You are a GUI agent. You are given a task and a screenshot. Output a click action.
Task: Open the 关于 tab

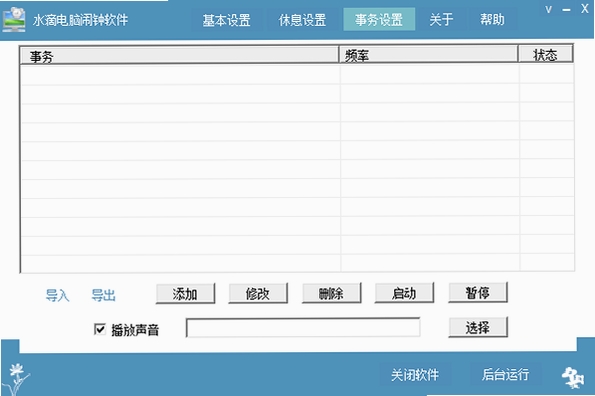(x=441, y=19)
